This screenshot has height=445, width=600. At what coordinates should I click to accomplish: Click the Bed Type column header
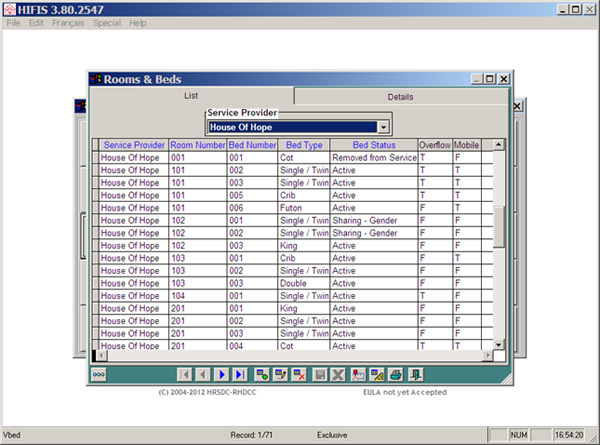[304, 145]
